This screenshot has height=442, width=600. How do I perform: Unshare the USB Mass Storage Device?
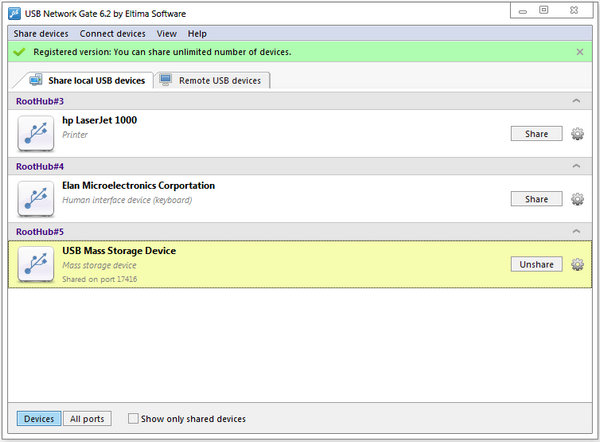pos(536,264)
